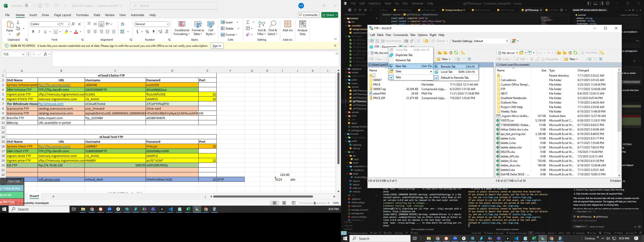Choose Local Tab in WinSCP submenu
Image resolution: width=644 pixels, height=242 pixels.
456,72
